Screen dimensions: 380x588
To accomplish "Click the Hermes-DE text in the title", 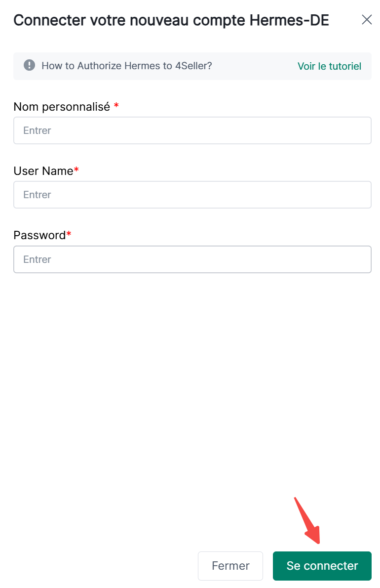I will click(x=289, y=20).
